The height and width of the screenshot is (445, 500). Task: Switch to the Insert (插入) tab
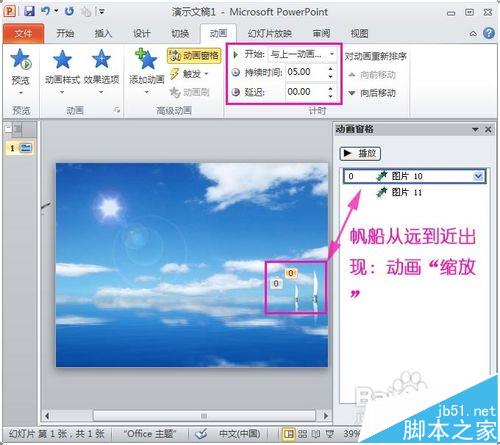pos(103,33)
